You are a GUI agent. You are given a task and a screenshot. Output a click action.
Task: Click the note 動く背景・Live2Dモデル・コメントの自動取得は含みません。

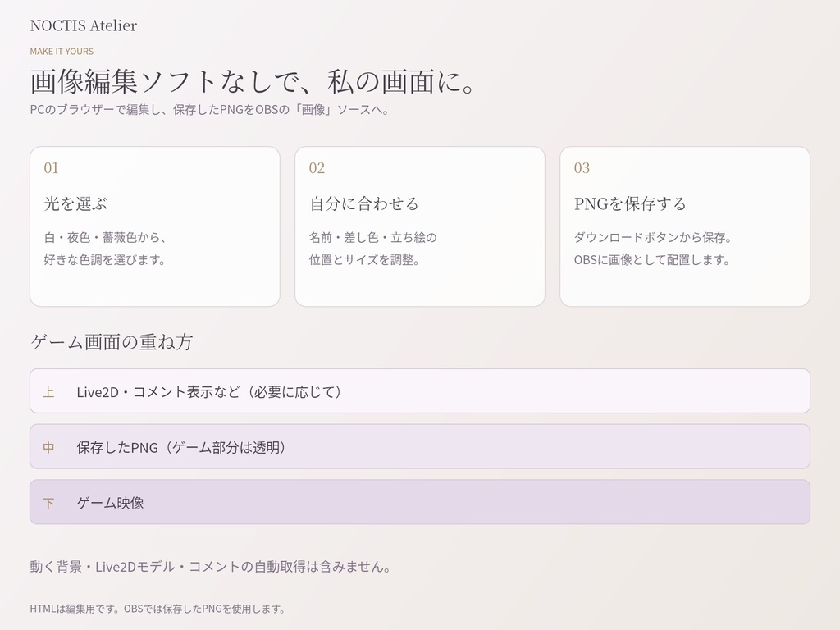211,567
